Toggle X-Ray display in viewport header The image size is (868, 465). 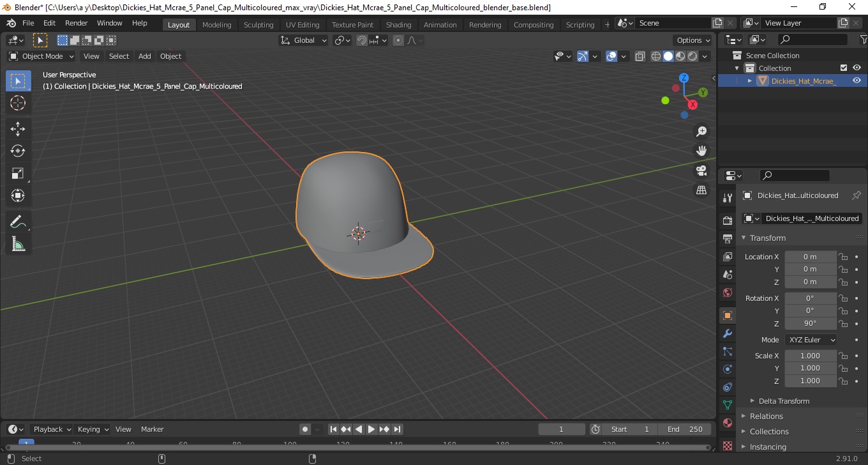pos(640,56)
